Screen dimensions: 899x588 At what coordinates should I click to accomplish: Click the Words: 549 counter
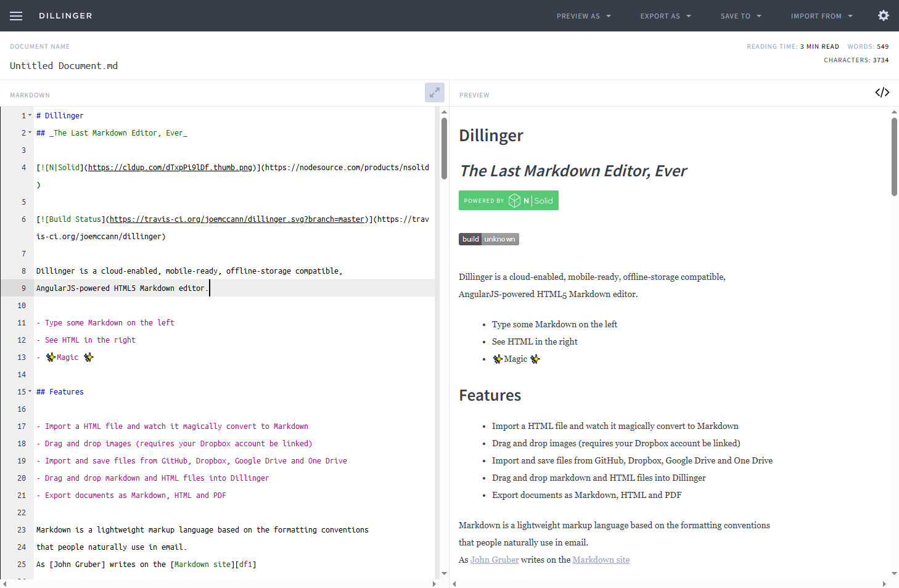pyautogui.click(x=868, y=46)
